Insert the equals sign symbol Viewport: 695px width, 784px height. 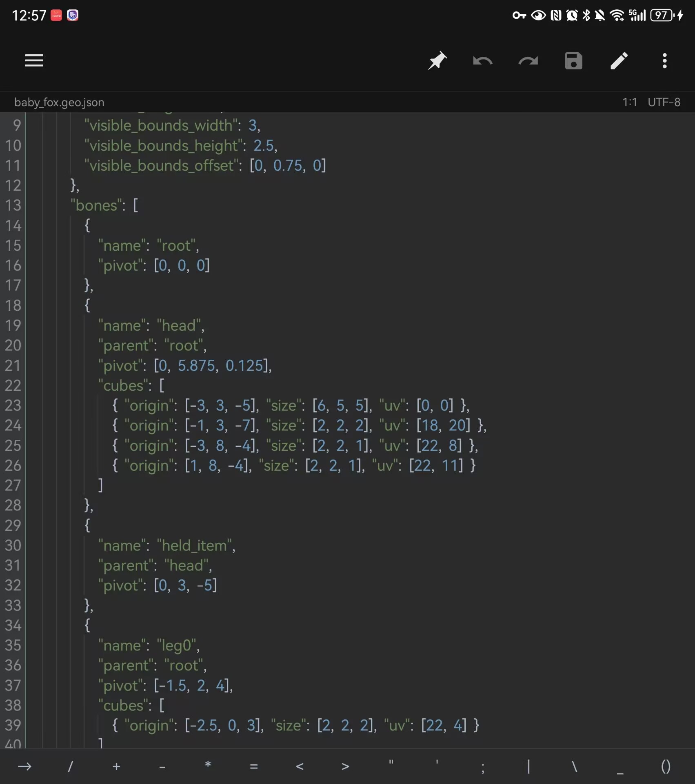[253, 766]
